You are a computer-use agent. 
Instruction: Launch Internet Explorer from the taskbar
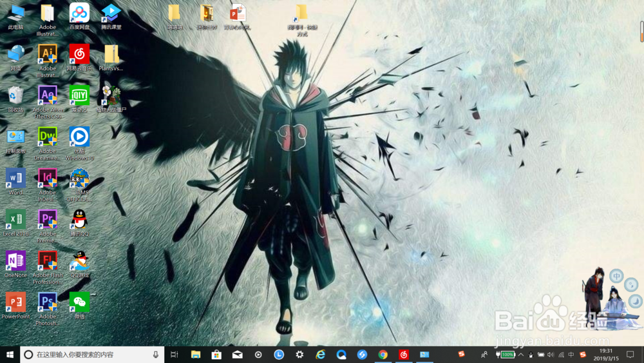320,355
